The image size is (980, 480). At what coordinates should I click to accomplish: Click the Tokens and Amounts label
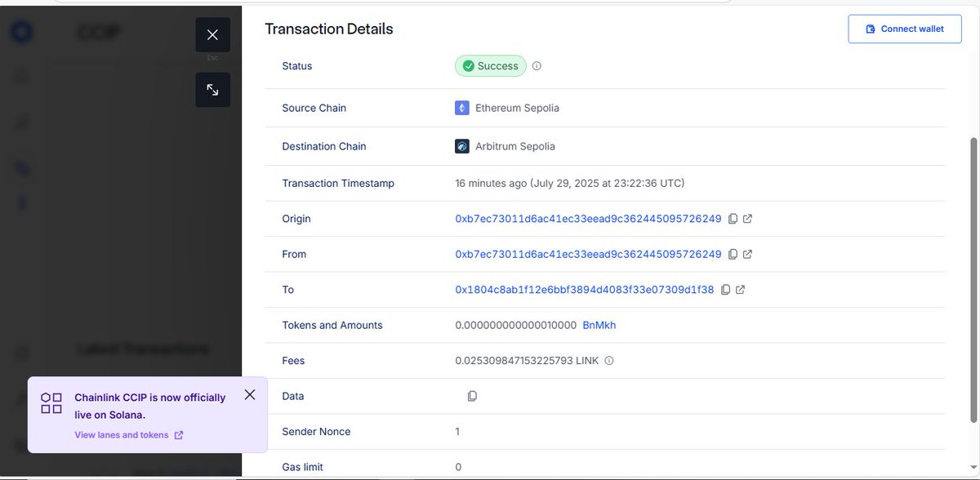point(332,325)
